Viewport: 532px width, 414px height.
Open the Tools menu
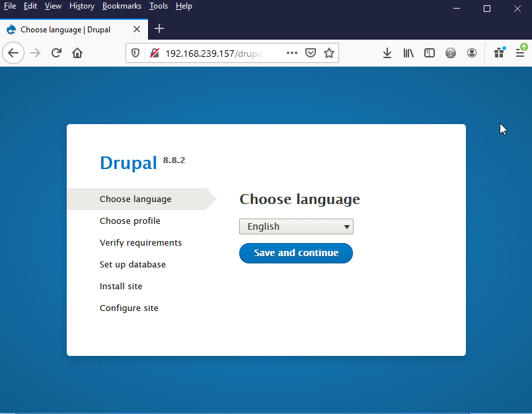pyautogui.click(x=159, y=6)
